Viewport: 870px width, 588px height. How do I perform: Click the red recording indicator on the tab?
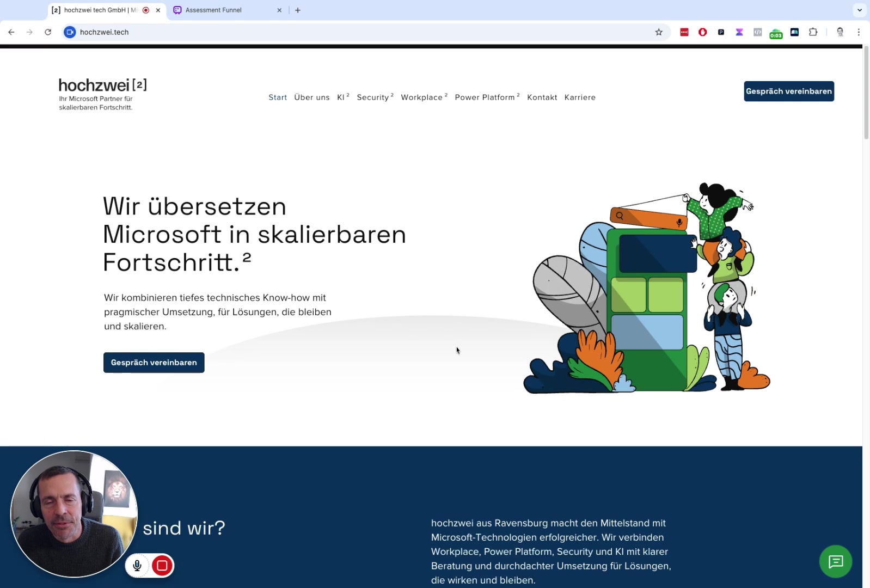(x=146, y=10)
